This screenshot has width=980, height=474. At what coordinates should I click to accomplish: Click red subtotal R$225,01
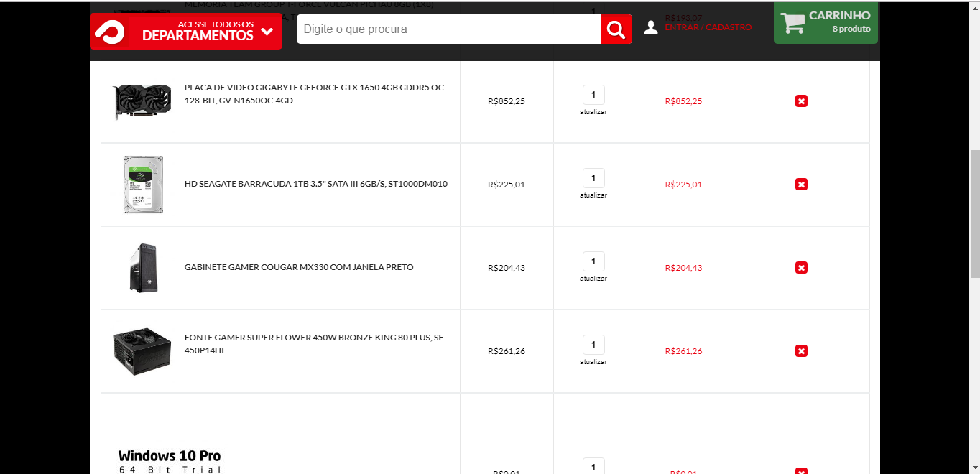(x=683, y=185)
